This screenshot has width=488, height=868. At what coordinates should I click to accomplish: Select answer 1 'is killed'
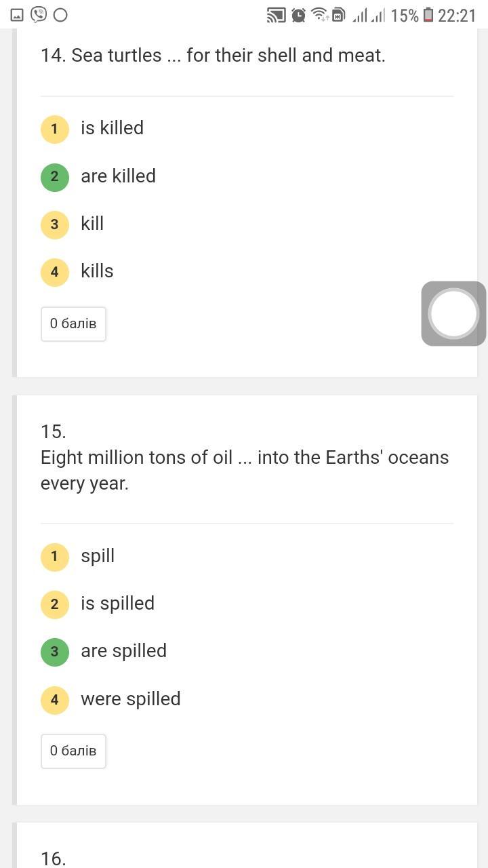(x=55, y=129)
